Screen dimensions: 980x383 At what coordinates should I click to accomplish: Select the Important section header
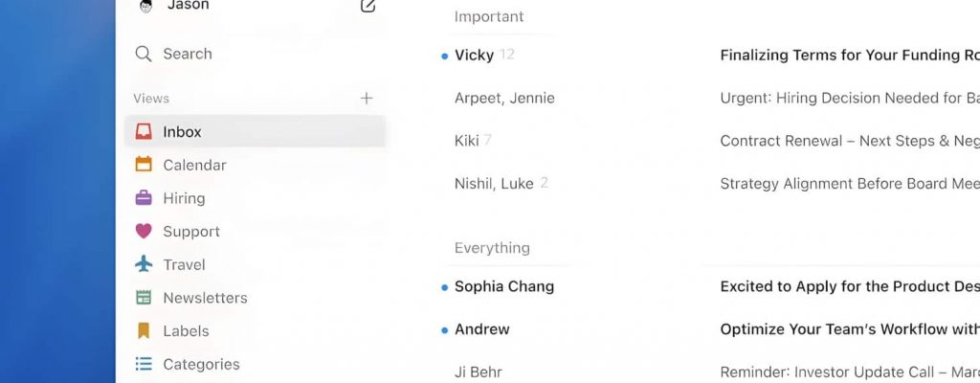[489, 16]
